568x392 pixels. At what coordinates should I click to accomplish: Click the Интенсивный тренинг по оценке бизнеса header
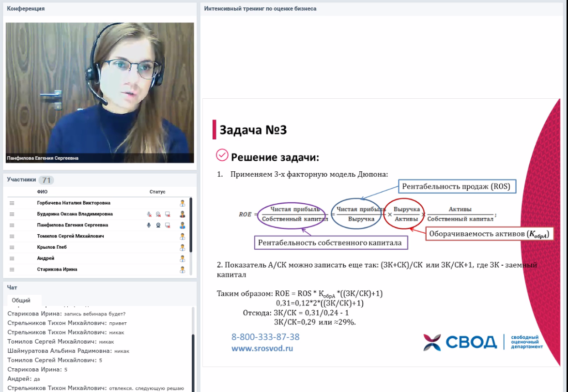pos(260,8)
